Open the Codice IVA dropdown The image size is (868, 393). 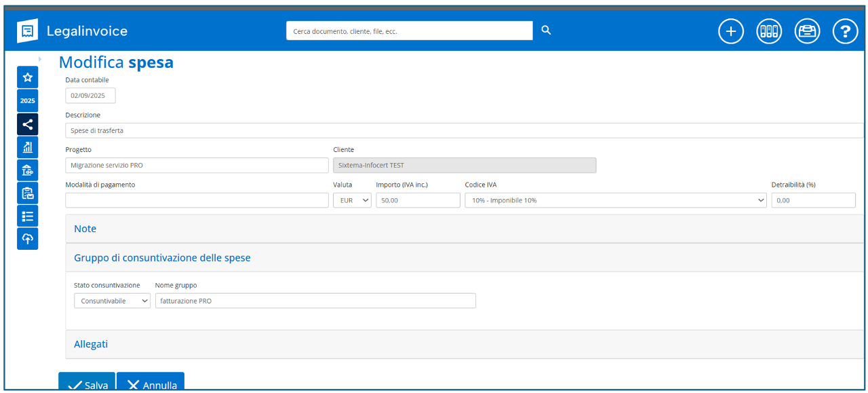(615, 200)
